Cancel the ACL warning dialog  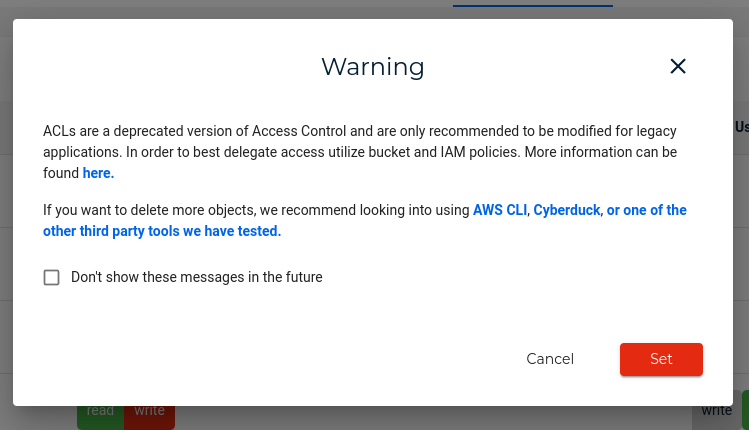[550, 359]
